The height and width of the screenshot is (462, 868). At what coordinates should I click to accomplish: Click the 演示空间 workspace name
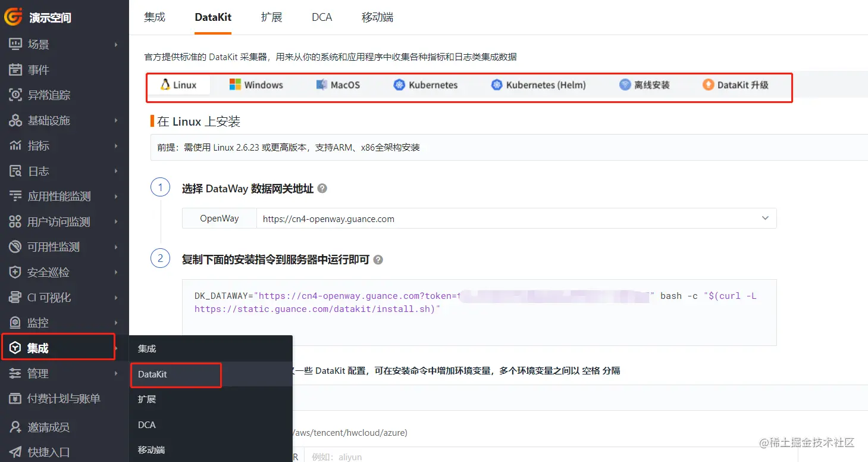click(50, 18)
